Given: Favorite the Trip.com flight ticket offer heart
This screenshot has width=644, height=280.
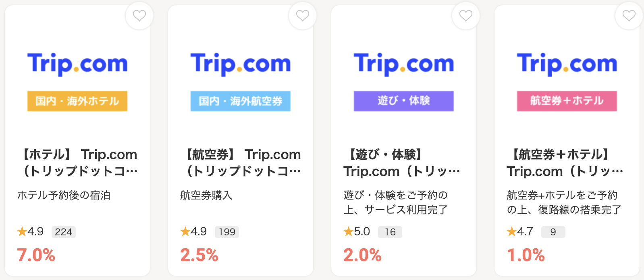Looking at the screenshot, I should (x=303, y=16).
